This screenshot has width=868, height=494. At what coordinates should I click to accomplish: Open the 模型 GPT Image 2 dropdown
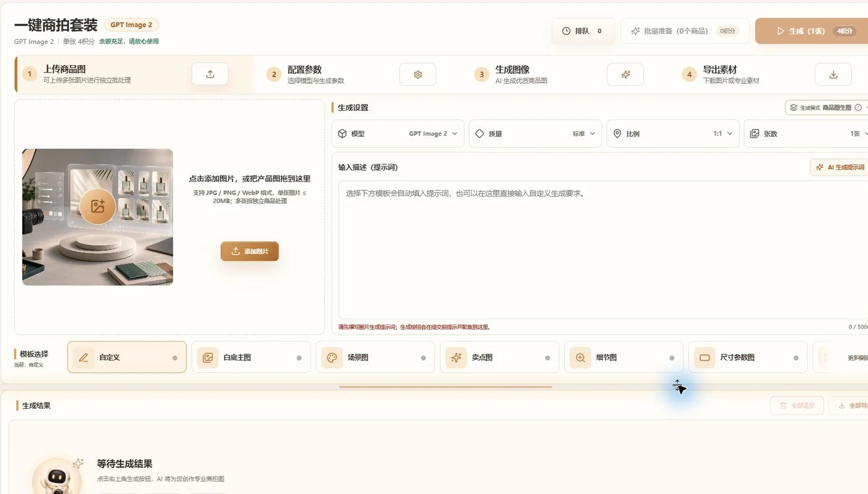click(x=398, y=133)
